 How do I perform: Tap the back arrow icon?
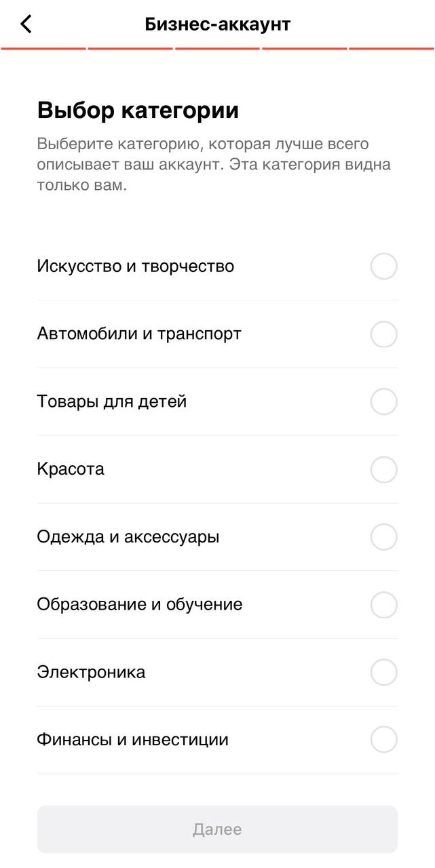click(26, 24)
